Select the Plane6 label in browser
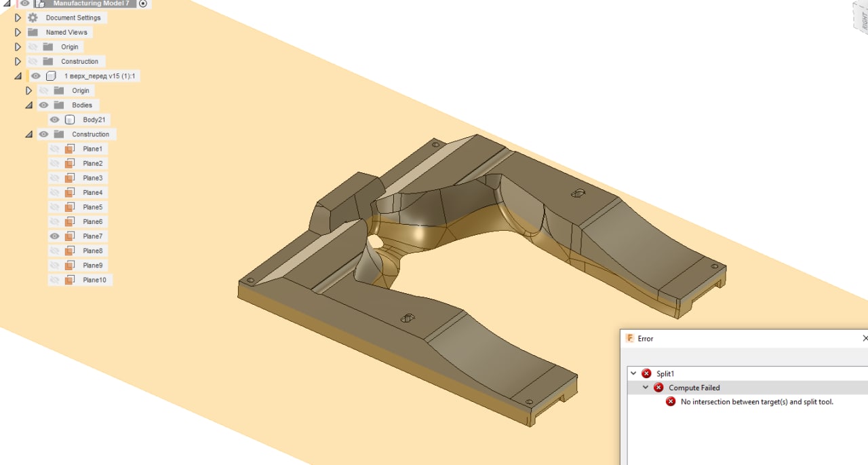This screenshot has height=465, width=868. click(x=93, y=222)
